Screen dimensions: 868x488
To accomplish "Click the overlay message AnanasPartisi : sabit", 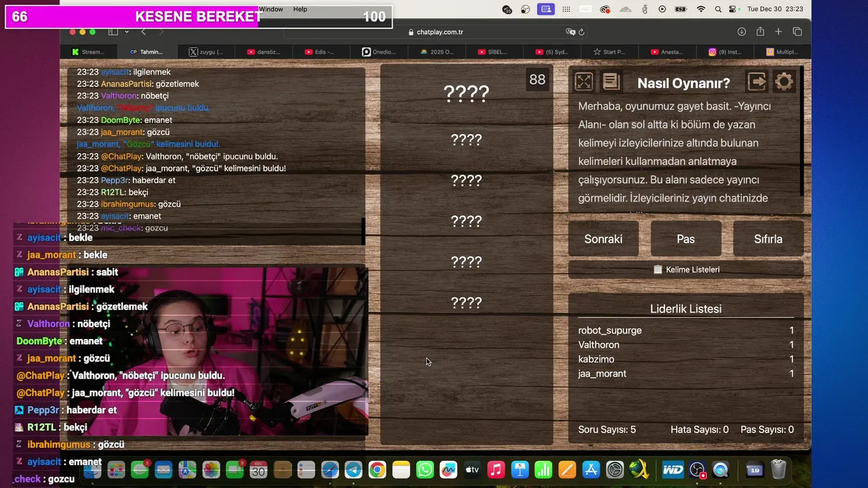I will point(66,272).
